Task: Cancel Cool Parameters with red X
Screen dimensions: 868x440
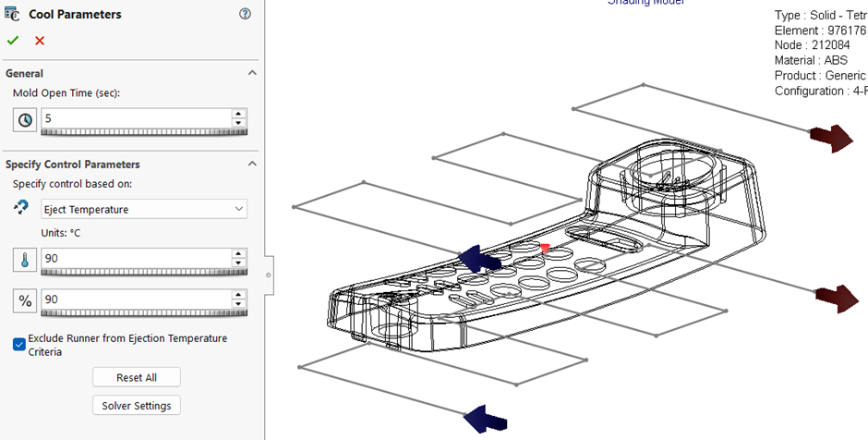Action: [x=40, y=41]
